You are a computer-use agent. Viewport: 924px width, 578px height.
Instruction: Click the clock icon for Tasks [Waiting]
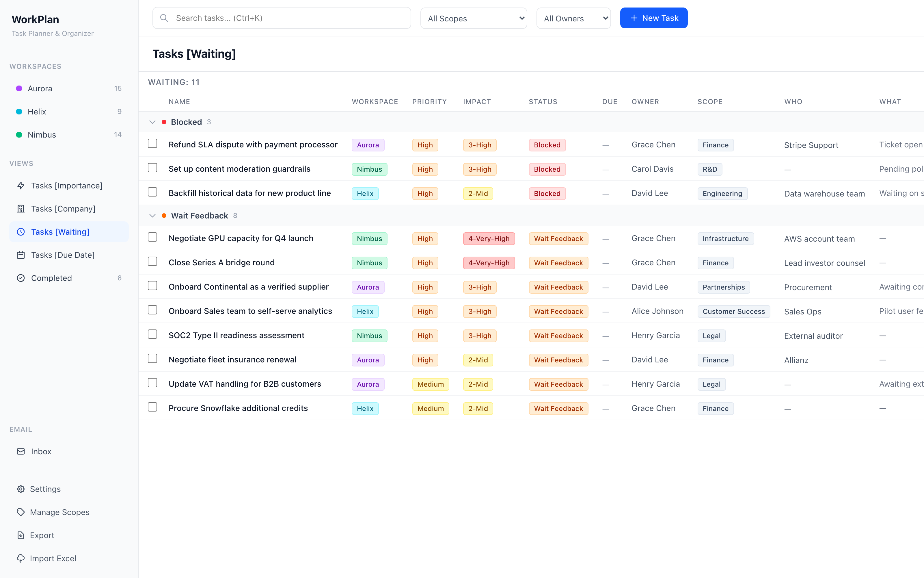21,232
